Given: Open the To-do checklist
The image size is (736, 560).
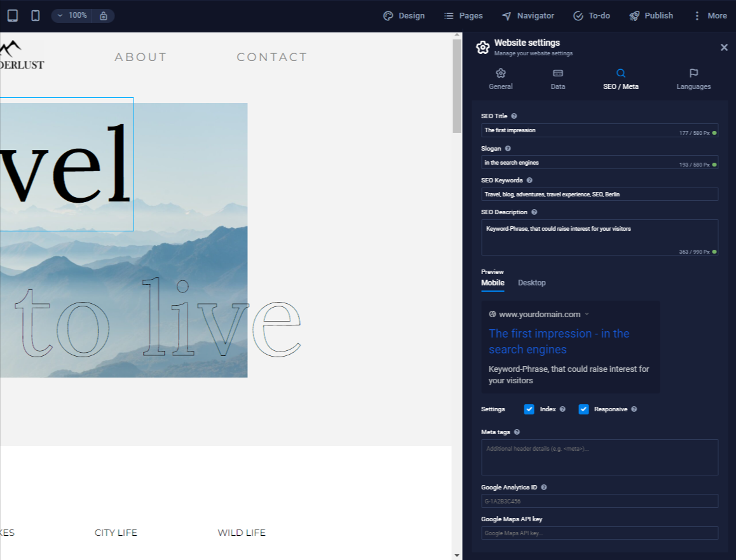Looking at the screenshot, I should [592, 15].
